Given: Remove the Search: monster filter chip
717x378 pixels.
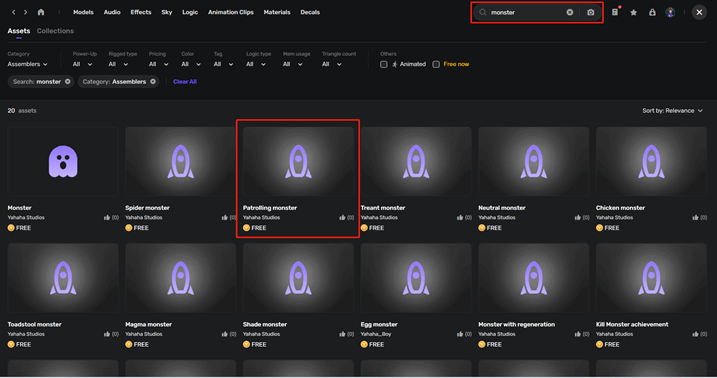Looking at the screenshot, I should (x=68, y=81).
